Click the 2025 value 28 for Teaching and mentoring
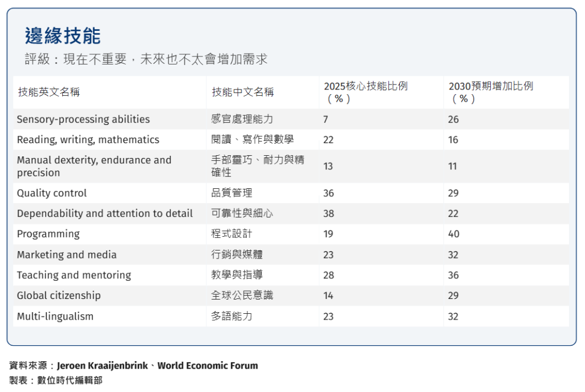Image resolution: width=585 pixels, height=392 pixels. pos(328,276)
